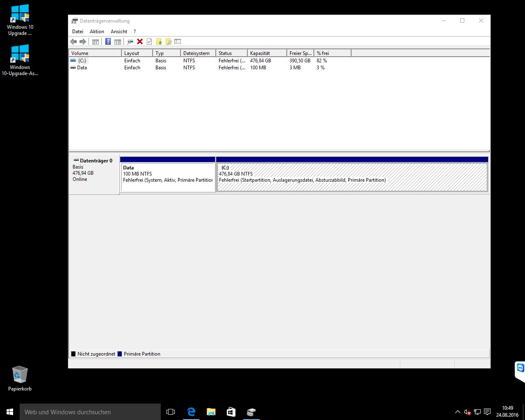Minimize the Datenträgerverwaltung window

pos(444,21)
